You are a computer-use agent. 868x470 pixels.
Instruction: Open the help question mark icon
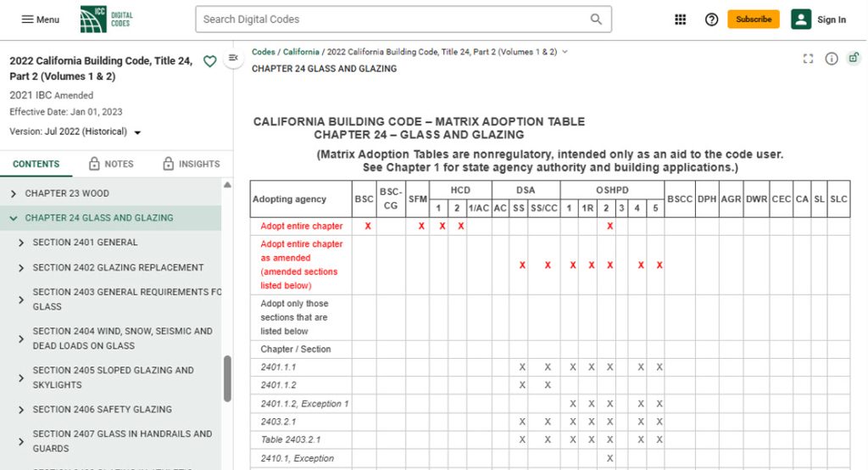[711, 20]
